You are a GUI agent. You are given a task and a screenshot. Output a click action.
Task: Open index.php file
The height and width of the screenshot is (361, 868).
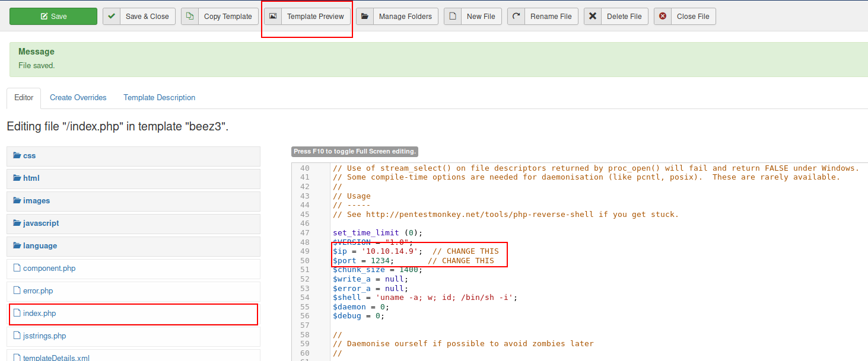click(x=133, y=314)
